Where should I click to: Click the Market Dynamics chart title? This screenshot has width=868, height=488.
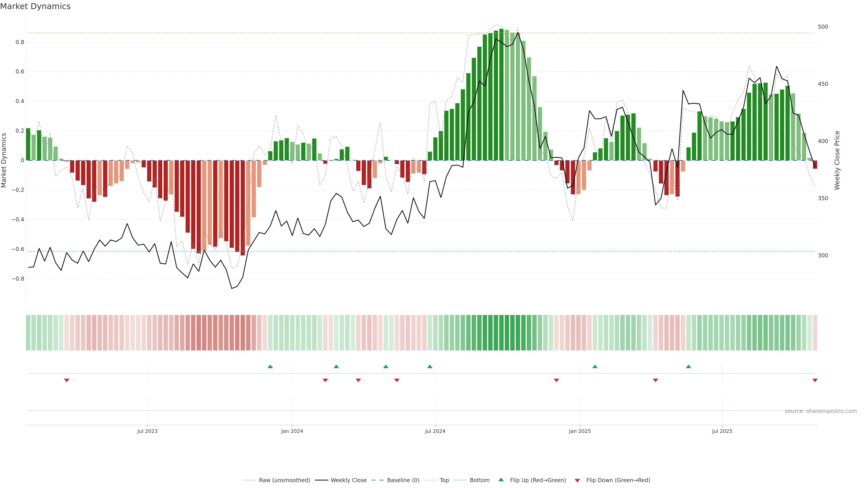pyautogui.click(x=35, y=6)
